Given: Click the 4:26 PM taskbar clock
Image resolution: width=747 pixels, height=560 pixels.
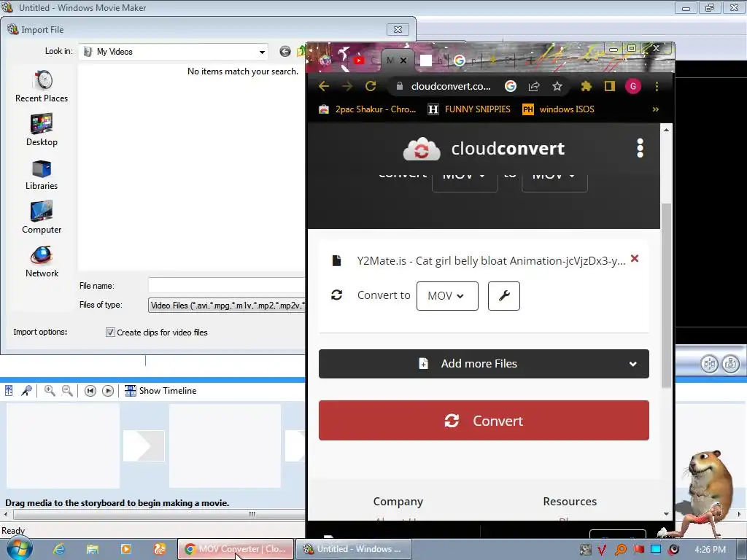Looking at the screenshot, I should point(711,549).
